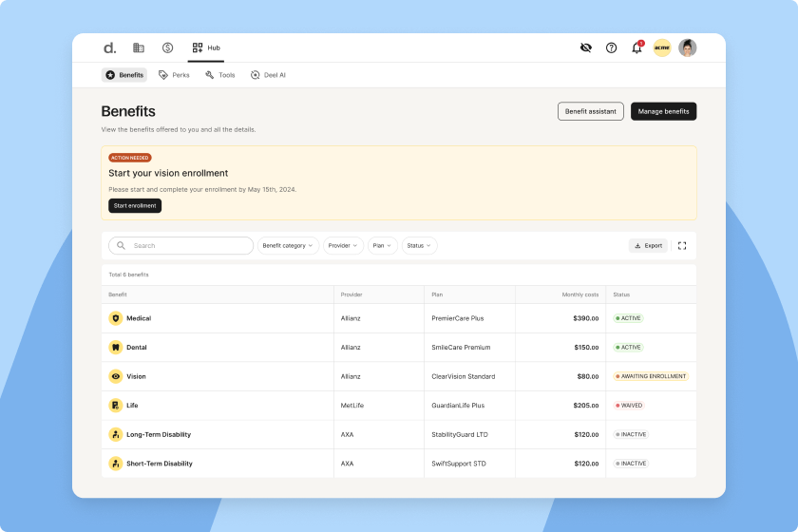This screenshot has width=798, height=532.
Task: Click the Dental tooth icon
Action: point(116,347)
